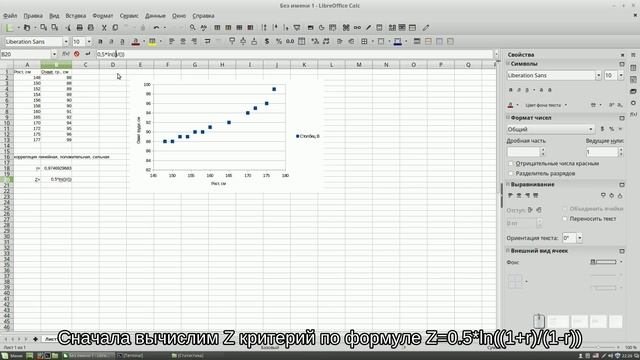Viewport: 640px width, 360px height.
Task: Open Functions deck in sidebar strip
Action: coord(633,114)
